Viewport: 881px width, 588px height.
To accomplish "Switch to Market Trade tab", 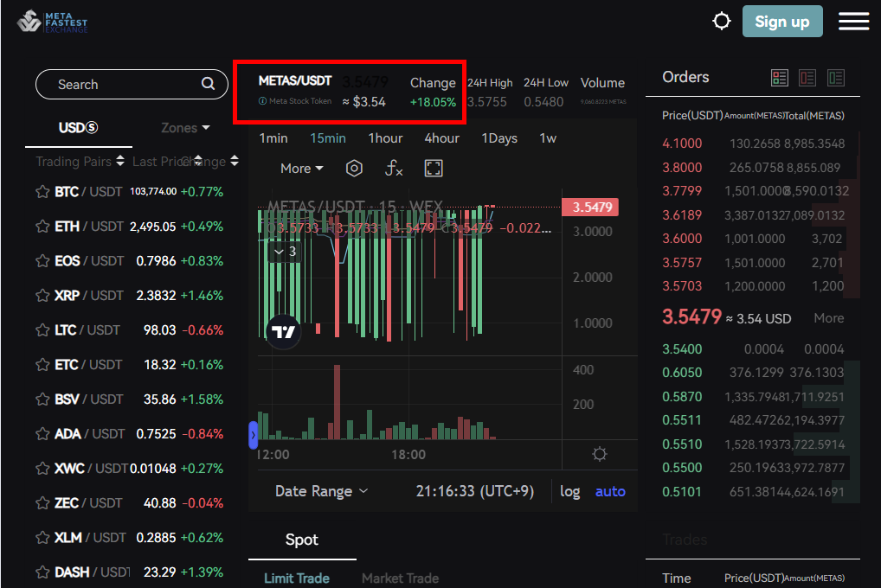I will pos(400,578).
